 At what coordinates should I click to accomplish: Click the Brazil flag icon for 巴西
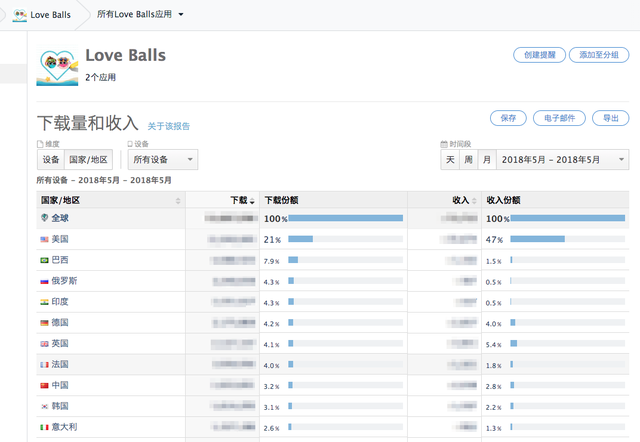point(44,260)
